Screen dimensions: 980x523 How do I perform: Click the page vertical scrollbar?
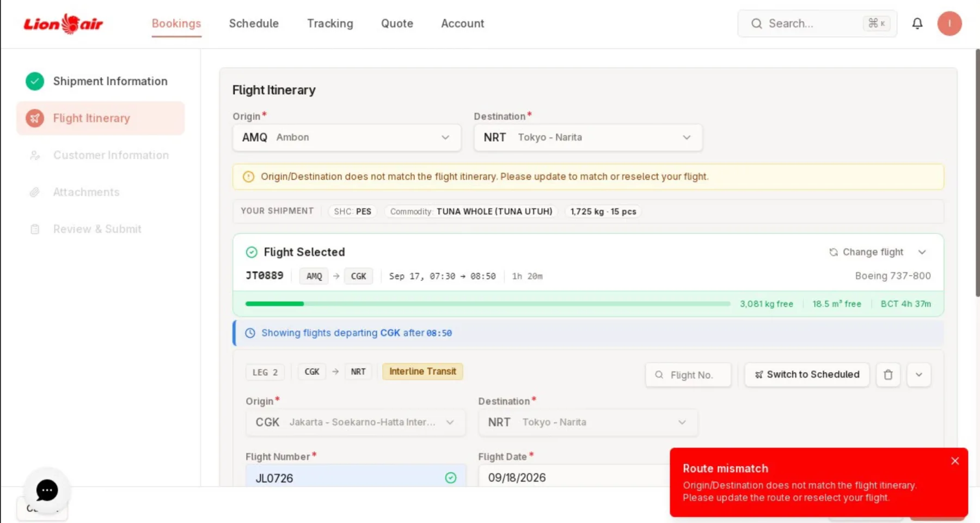[x=977, y=173]
